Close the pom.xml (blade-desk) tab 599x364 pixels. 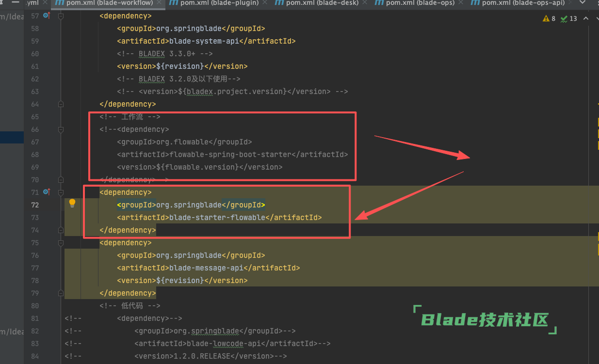click(x=366, y=3)
